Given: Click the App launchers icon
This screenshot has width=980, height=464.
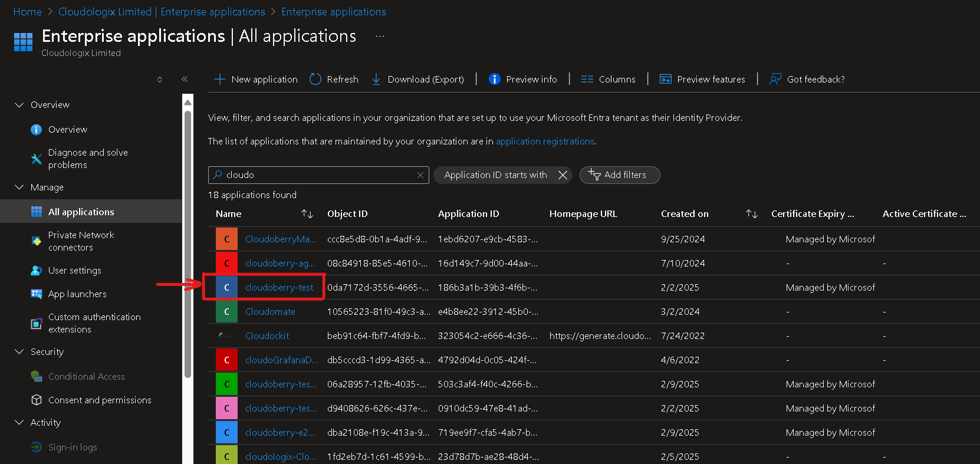Looking at the screenshot, I should point(36,294).
